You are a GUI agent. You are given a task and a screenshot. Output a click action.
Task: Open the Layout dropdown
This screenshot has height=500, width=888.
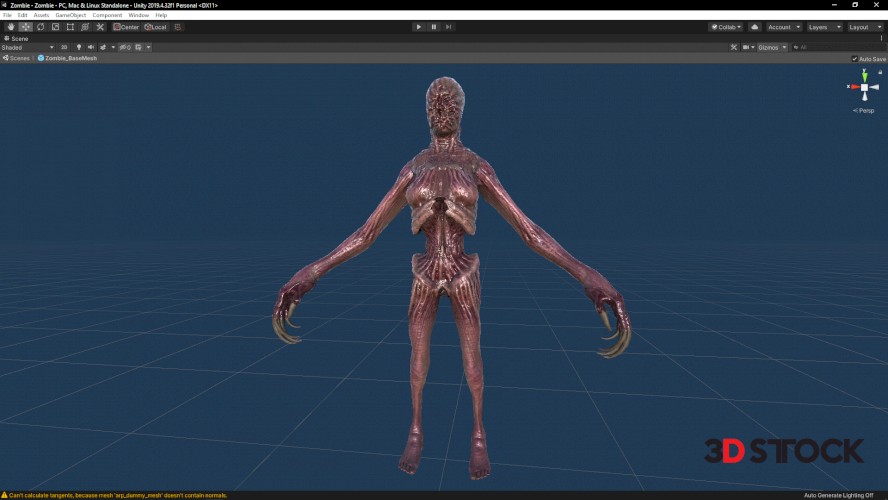[865, 27]
